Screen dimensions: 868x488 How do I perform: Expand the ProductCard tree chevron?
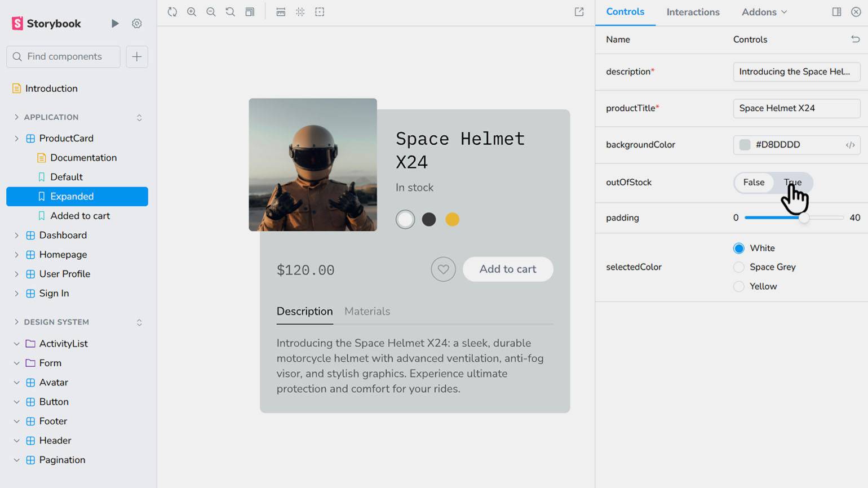[x=16, y=138]
